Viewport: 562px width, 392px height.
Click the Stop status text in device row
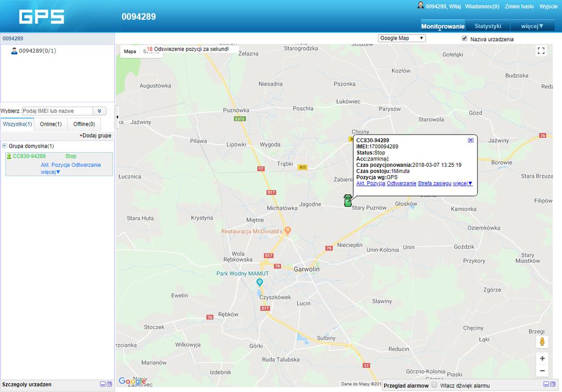[71, 156]
